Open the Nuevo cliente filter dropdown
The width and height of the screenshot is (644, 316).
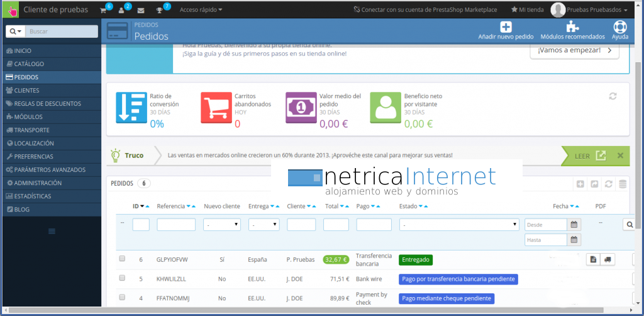(222, 225)
